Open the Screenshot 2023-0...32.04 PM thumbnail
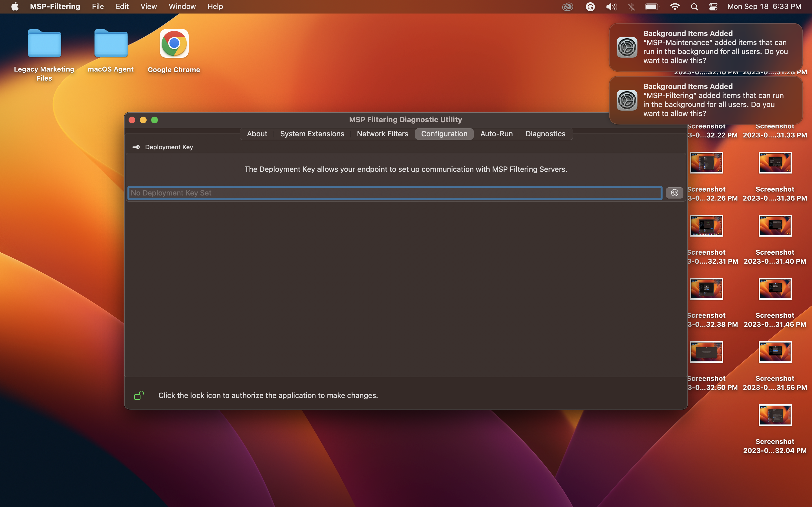The height and width of the screenshot is (507, 812). (x=775, y=415)
